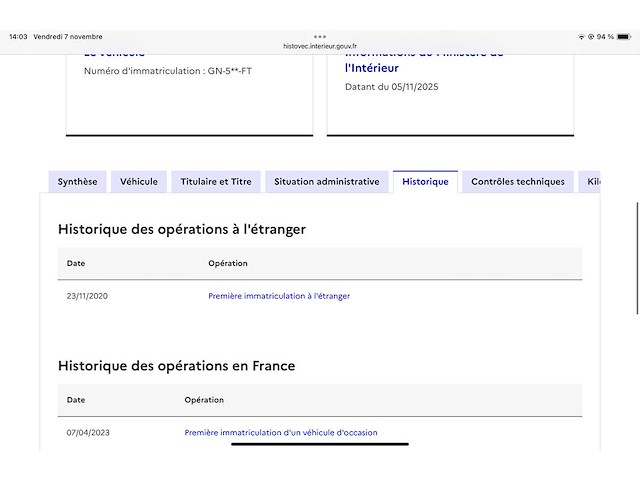Viewport: 640px width, 480px height.
Task: Click the 07/04/2023 date cell
Action: [x=87, y=433]
